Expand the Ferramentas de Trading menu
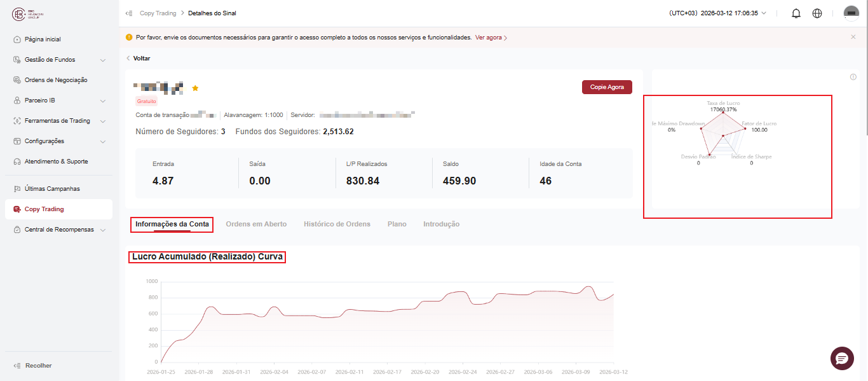Image resolution: width=868 pixels, height=381 pixels. click(x=58, y=121)
